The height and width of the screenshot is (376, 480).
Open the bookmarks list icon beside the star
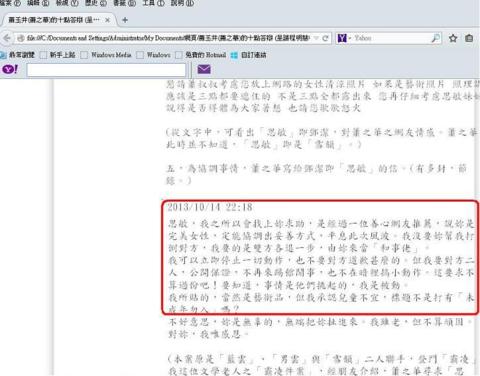coord(469,38)
